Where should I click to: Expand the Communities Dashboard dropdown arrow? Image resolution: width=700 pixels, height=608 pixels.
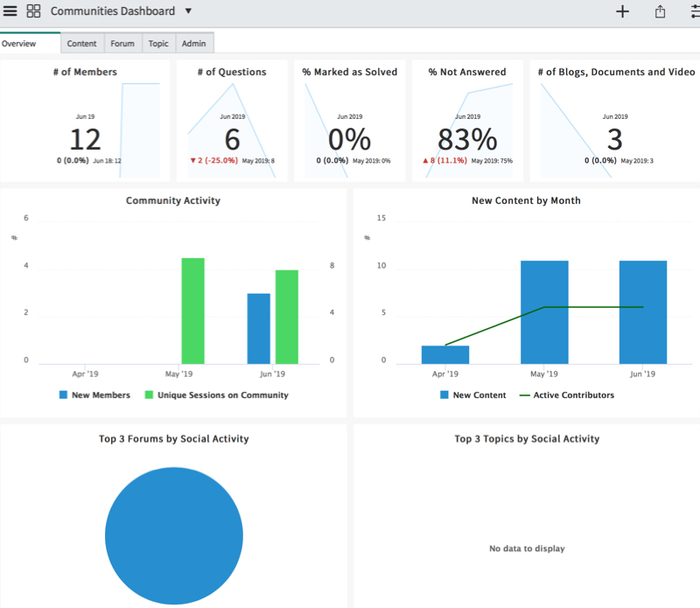pyautogui.click(x=188, y=10)
